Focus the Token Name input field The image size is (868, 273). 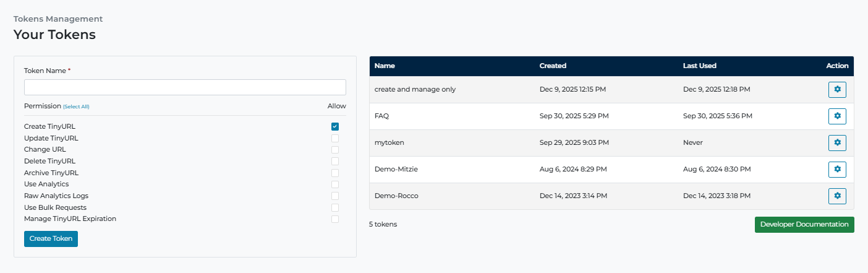pyautogui.click(x=185, y=87)
